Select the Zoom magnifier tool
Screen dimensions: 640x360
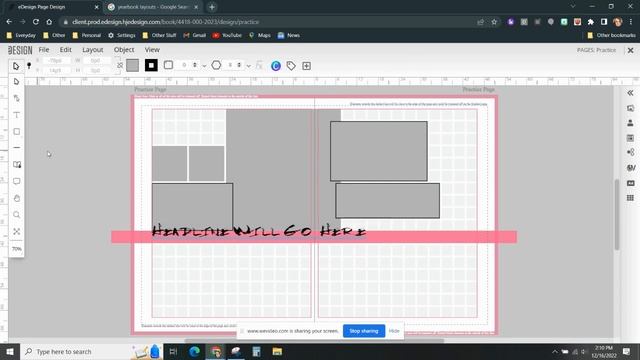coord(16,215)
